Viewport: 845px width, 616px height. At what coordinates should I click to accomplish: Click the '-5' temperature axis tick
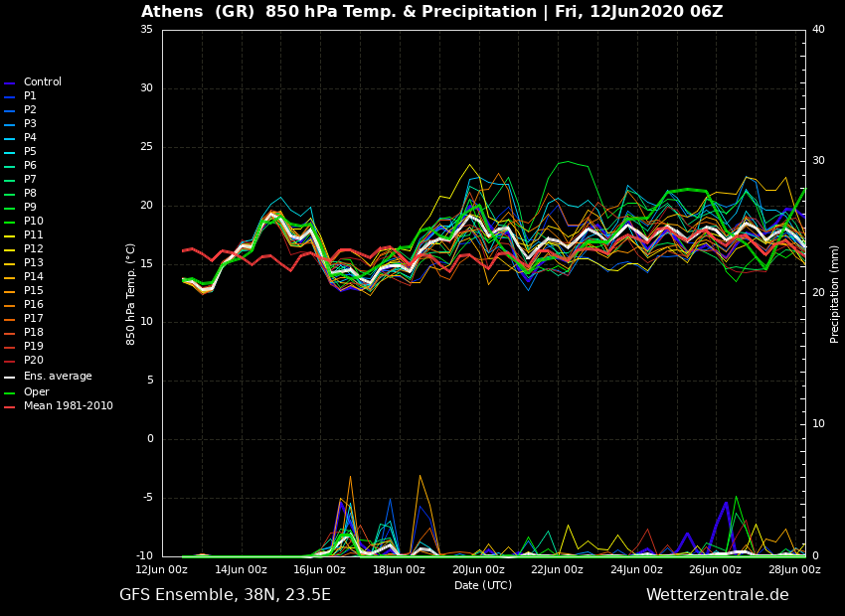[x=146, y=498]
